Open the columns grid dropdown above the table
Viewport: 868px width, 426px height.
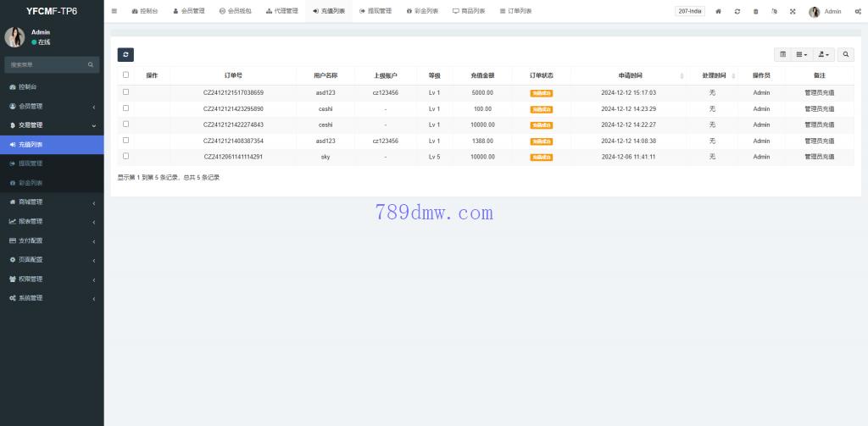click(x=802, y=54)
